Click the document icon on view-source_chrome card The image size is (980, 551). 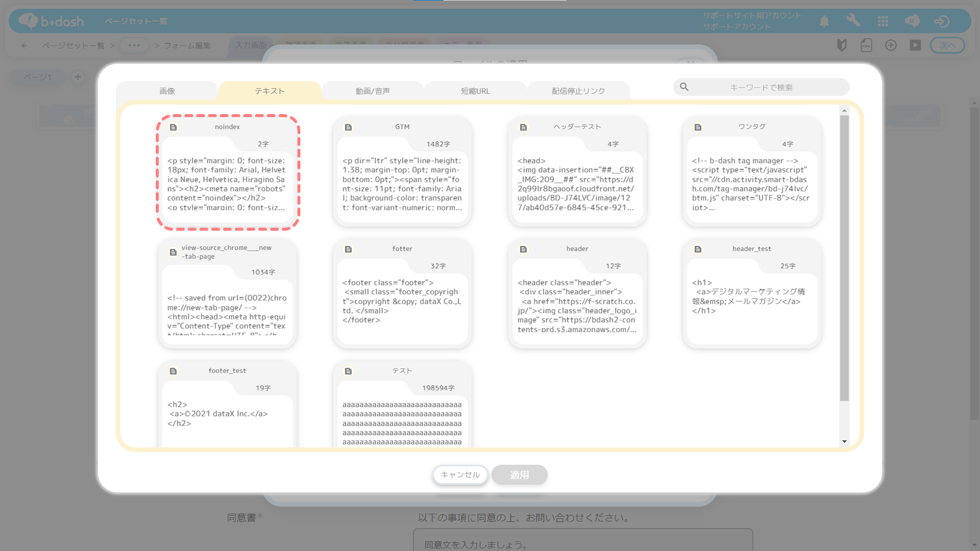[173, 252]
